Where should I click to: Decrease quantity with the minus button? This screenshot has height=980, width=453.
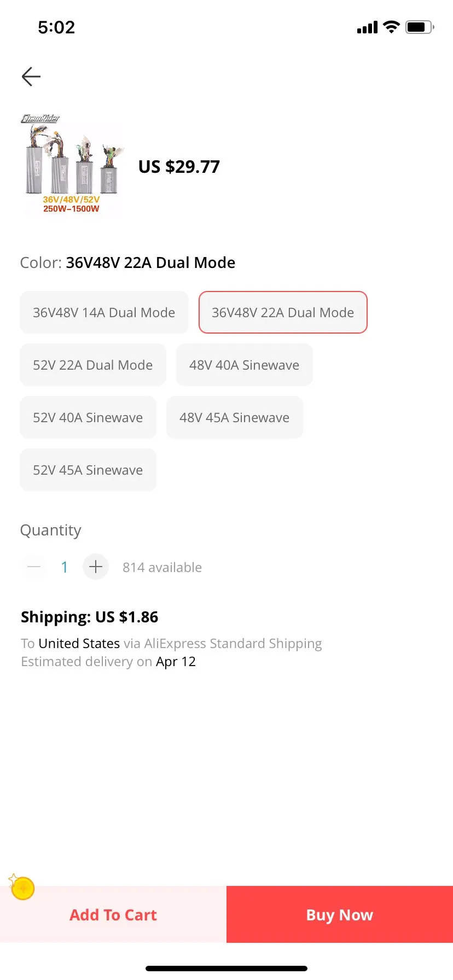coord(34,567)
